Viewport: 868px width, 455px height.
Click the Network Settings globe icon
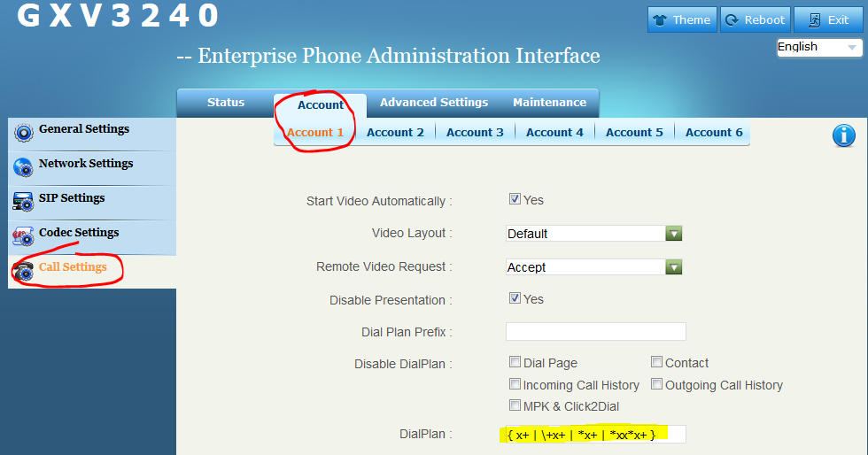pyautogui.click(x=24, y=167)
